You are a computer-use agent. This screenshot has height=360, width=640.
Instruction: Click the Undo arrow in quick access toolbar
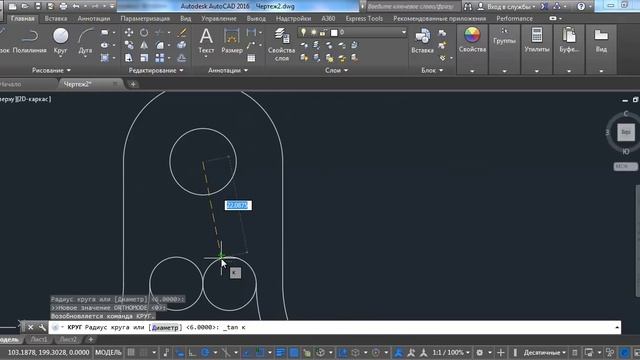(x=76, y=6)
